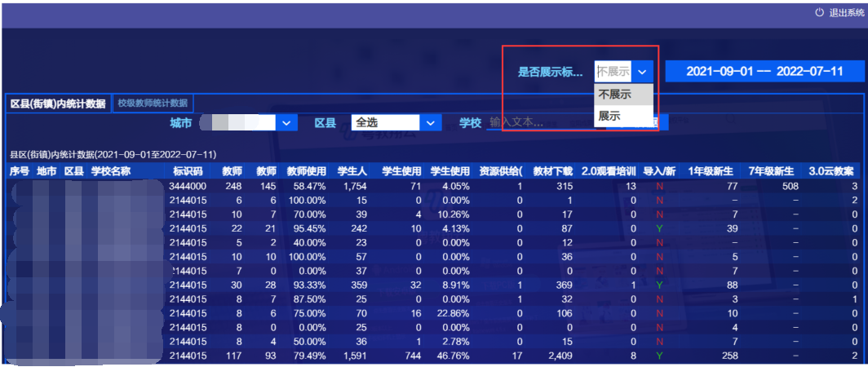Image resolution: width=868 pixels, height=367 pixels.
Task: Choose 展示 in the open dropdown list
Action: (x=624, y=116)
